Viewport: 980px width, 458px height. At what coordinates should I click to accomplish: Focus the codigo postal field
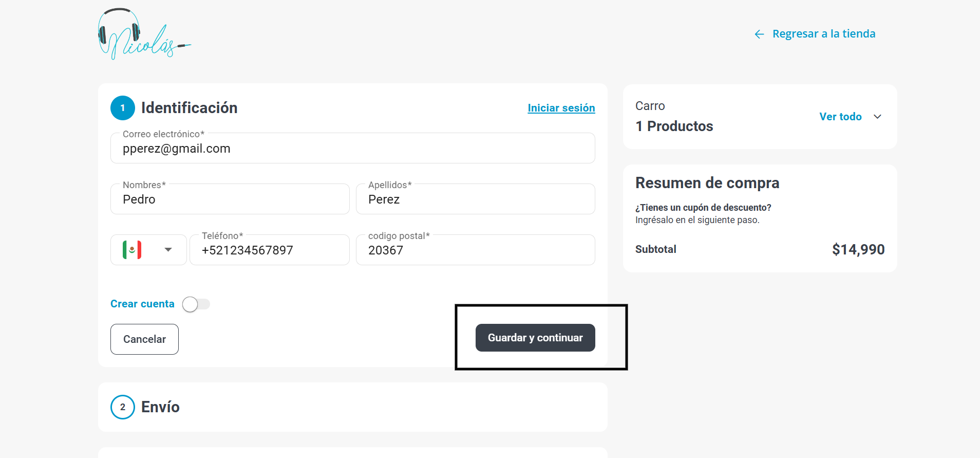[476, 250]
